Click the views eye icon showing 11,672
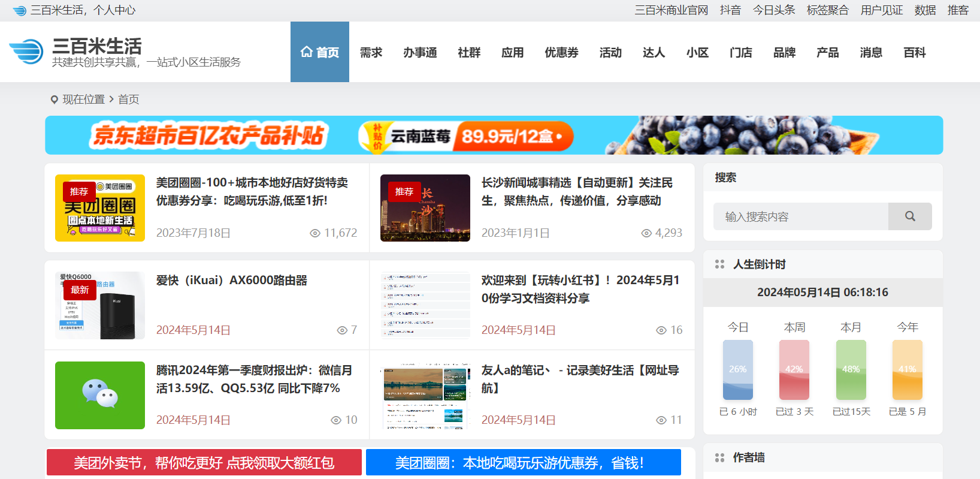 pos(315,233)
